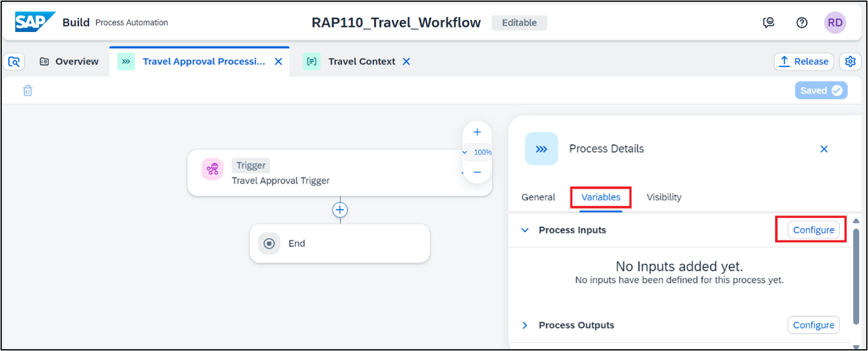Open the help question mark icon
868x351 pixels.
pos(802,23)
